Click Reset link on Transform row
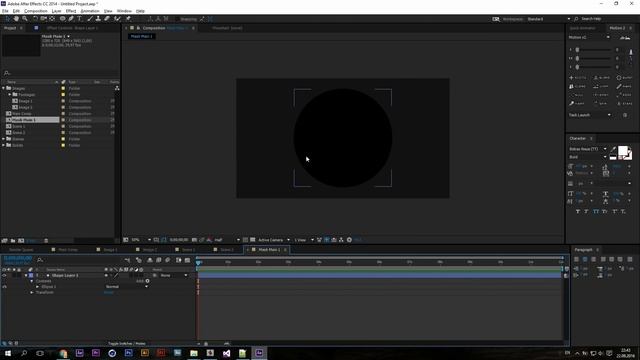 click(x=109, y=292)
